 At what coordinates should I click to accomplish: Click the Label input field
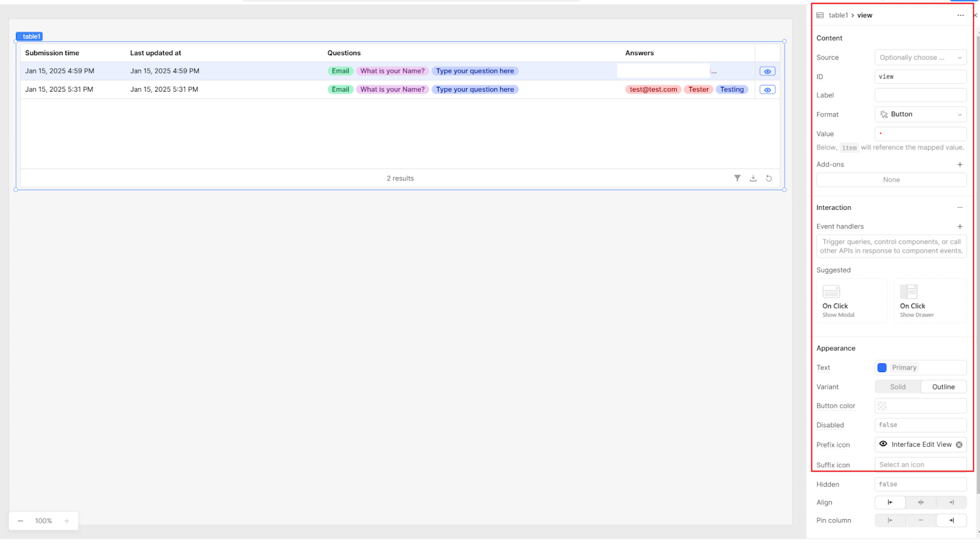[921, 95]
